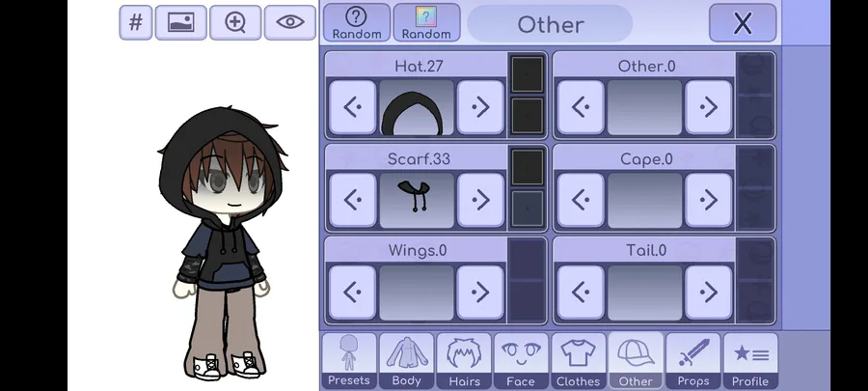This screenshot has width=868, height=391.
Task: Open the Props sword tab
Action: point(693,360)
